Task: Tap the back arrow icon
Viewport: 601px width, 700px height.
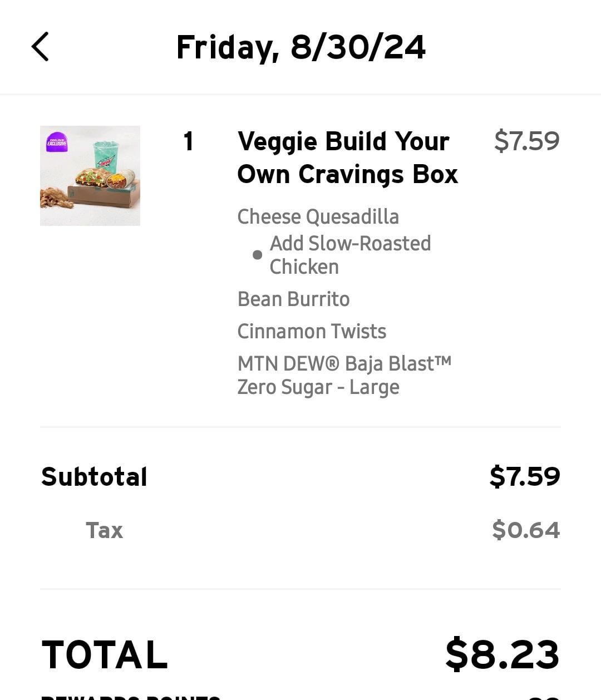Action: click(40, 46)
